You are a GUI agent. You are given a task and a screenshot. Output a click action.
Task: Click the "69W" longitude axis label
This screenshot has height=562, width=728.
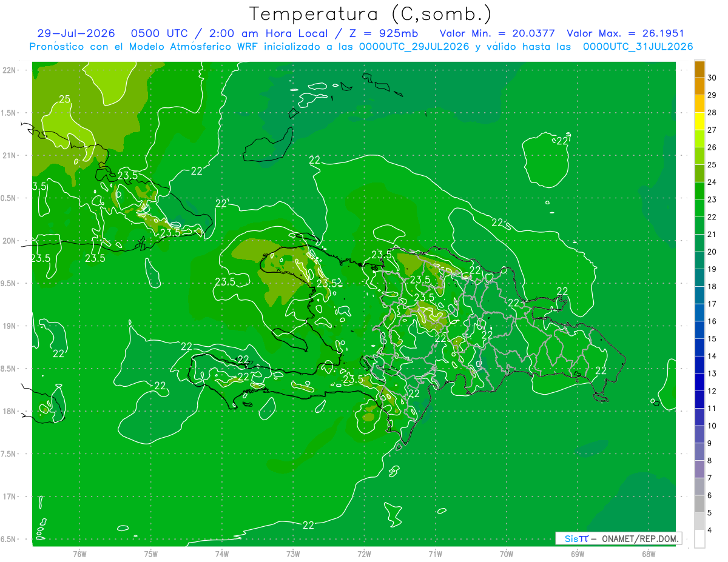coord(577,554)
